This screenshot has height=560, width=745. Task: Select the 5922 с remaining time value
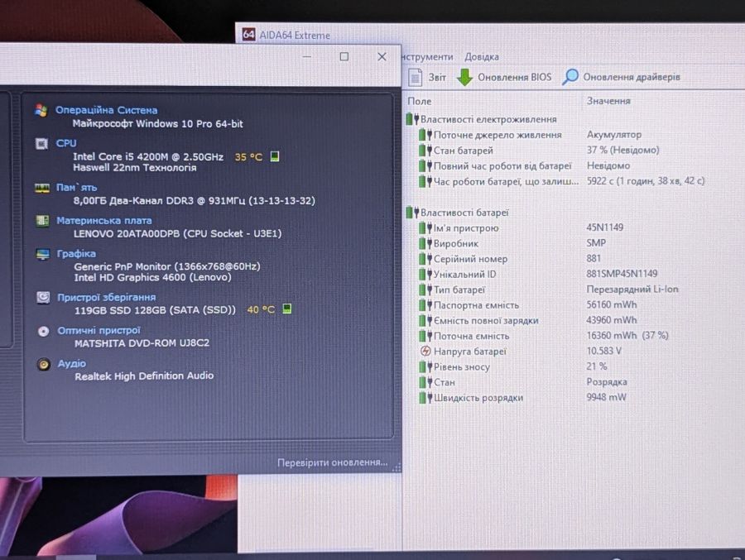[x=645, y=180]
